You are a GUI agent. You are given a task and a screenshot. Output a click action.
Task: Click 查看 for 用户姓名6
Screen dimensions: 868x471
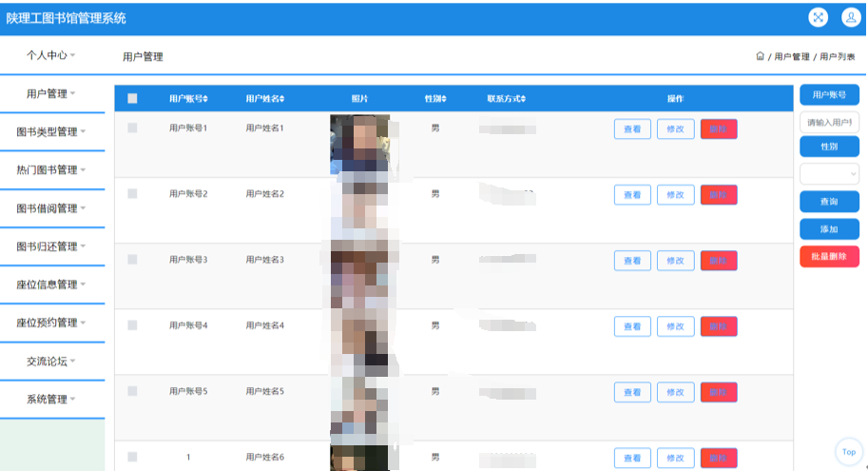[632, 459]
